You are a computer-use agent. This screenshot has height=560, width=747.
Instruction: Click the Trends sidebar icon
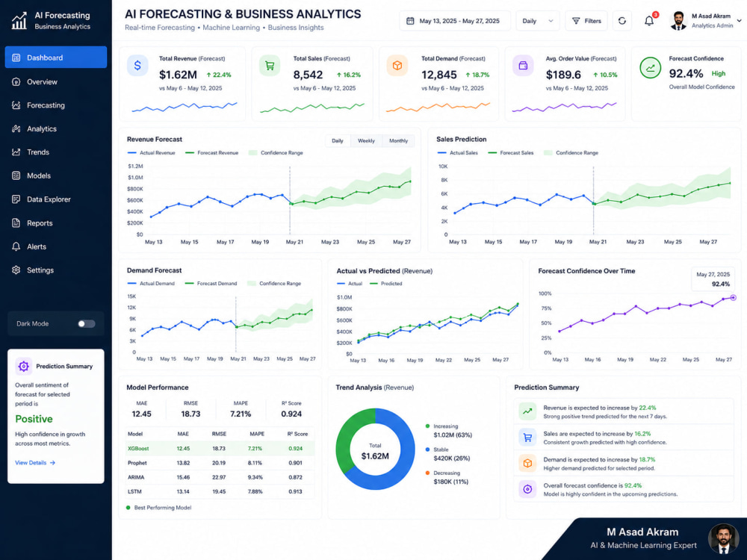coord(16,152)
